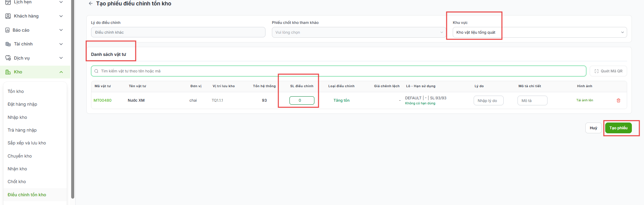This screenshot has height=205, width=644.
Task: Click the Khách hàng person icon
Action: click(8, 16)
